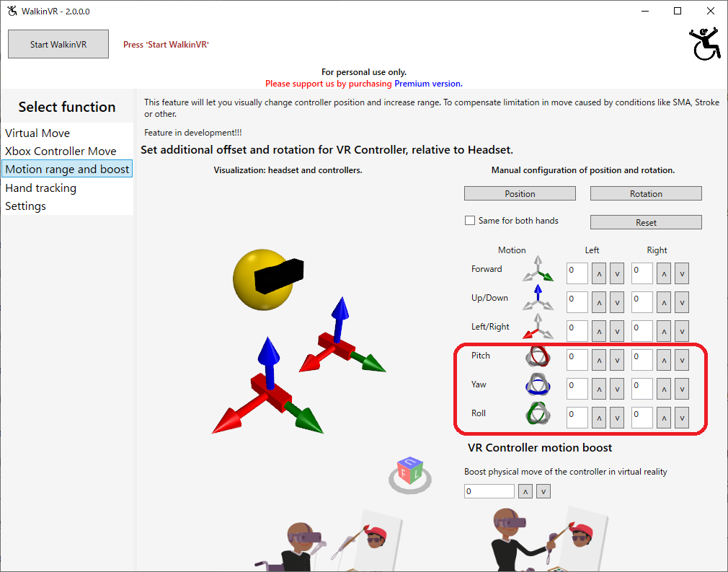
Task: Maximize the WalkinVR window
Action: point(678,11)
